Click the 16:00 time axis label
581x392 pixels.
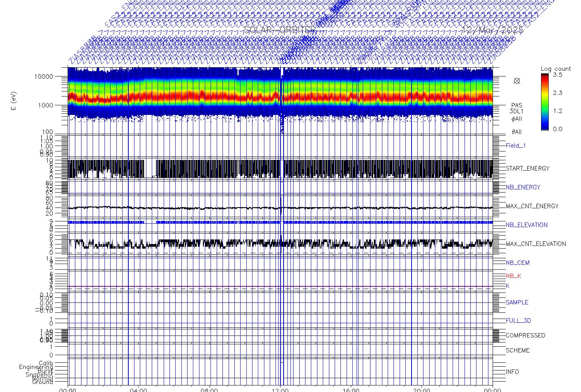pos(351,390)
